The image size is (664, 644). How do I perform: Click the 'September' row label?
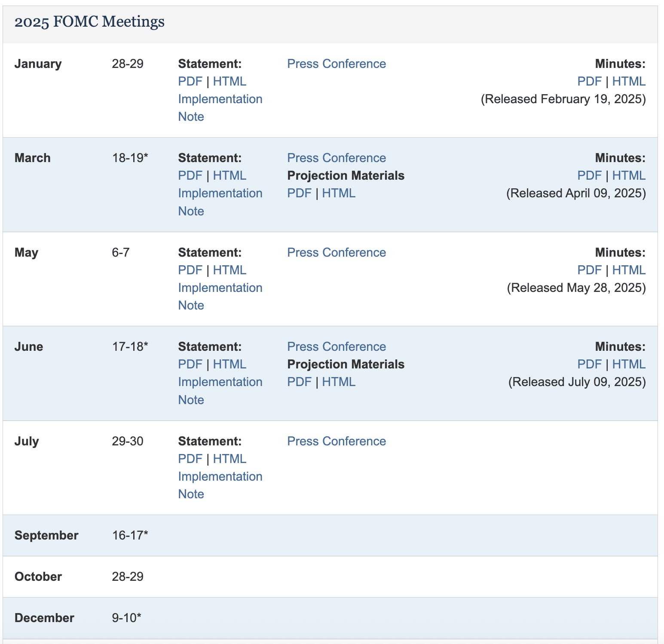pos(46,535)
